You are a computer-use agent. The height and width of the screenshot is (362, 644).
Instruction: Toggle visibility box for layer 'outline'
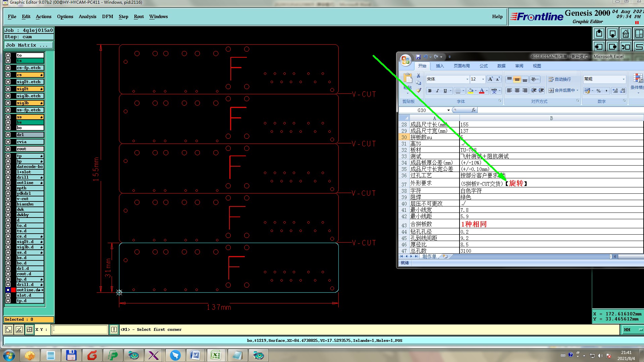[8, 183]
